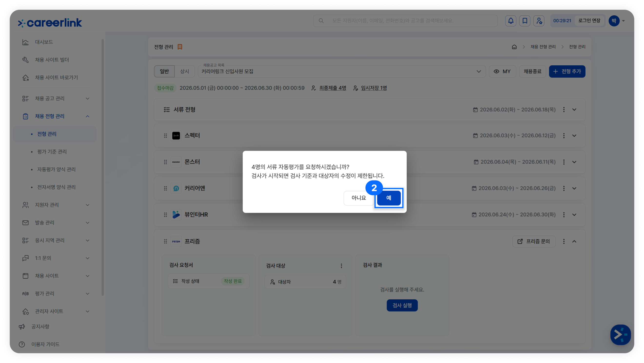Open the 검사 대상 kebab menu
The image size is (644, 363).
(341, 266)
